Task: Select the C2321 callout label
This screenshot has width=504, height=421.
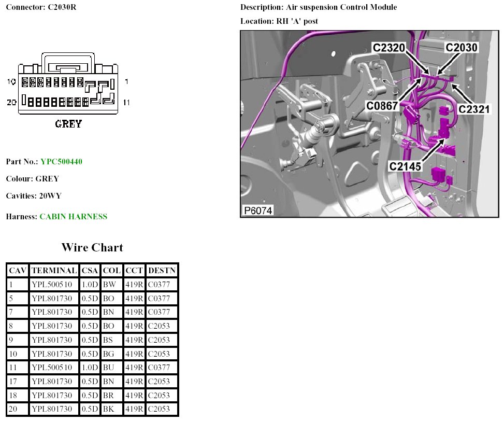Action: [x=474, y=109]
